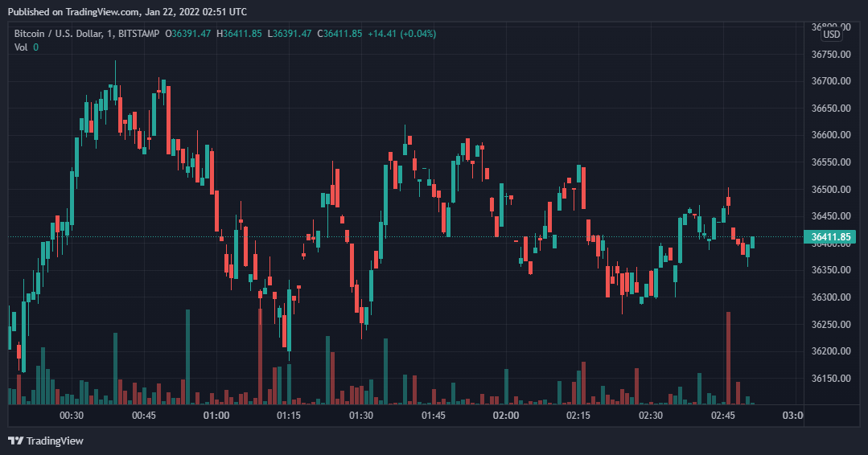Click the price change value +14.41 (+0.04%)
The height and width of the screenshot is (455, 868).
(x=401, y=33)
